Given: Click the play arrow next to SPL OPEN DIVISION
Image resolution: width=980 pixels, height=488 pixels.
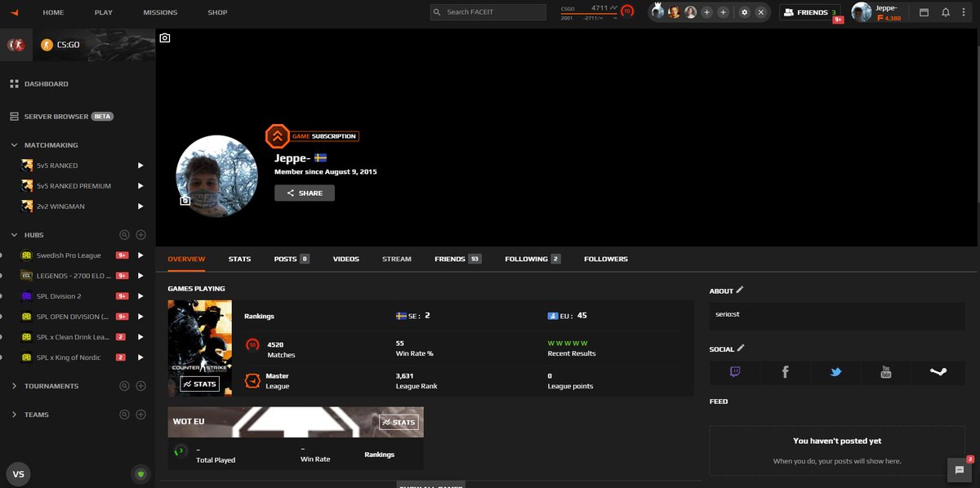Looking at the screenshot, I should tap(140, 317).
